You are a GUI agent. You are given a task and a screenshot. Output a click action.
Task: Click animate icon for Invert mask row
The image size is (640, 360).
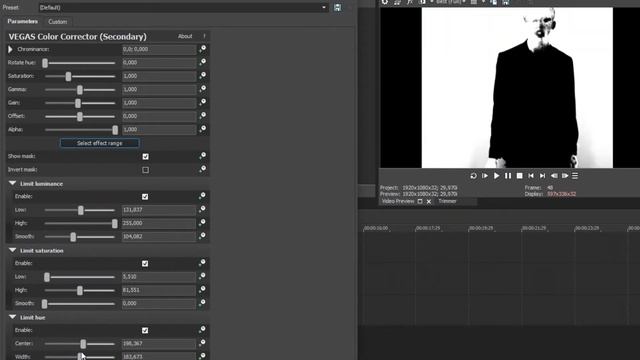202,169
